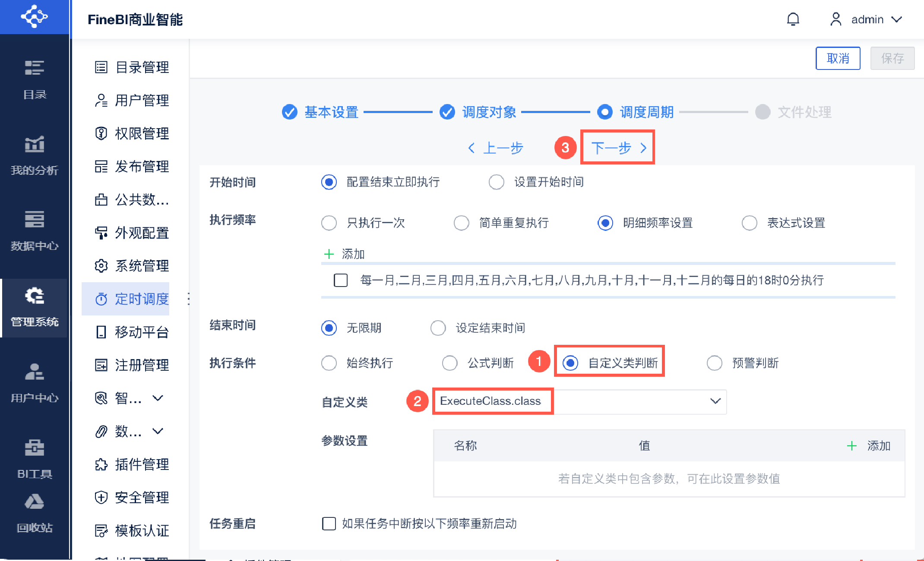924x561 pixels.
Task: Click the FineBI logo icon
Action: point(35,17)
